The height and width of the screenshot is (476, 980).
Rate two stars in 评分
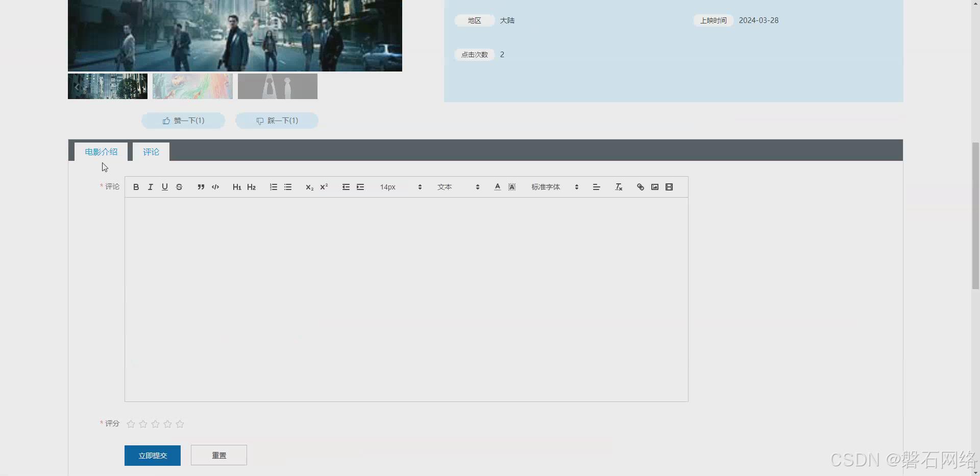[x=143, y=424]
